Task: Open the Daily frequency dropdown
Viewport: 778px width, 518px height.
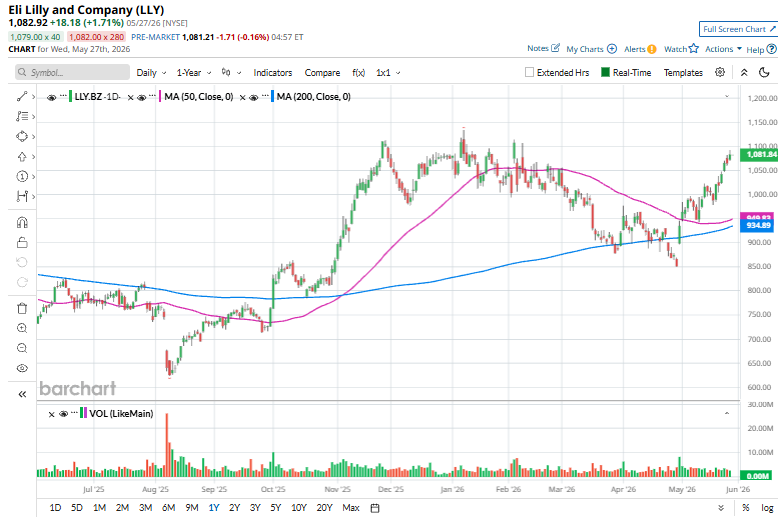Action: click(151, 72)
